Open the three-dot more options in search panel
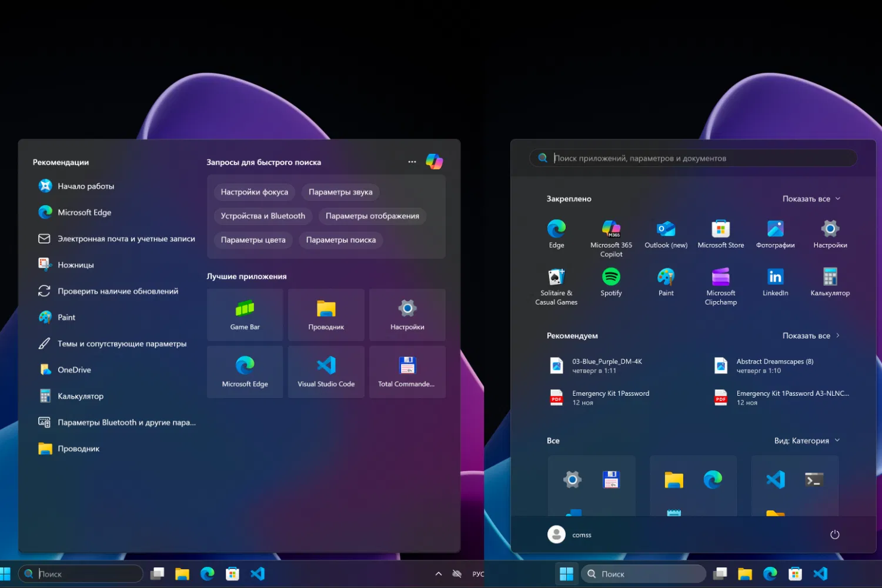The image size is (882, 588). coord(412,162)
